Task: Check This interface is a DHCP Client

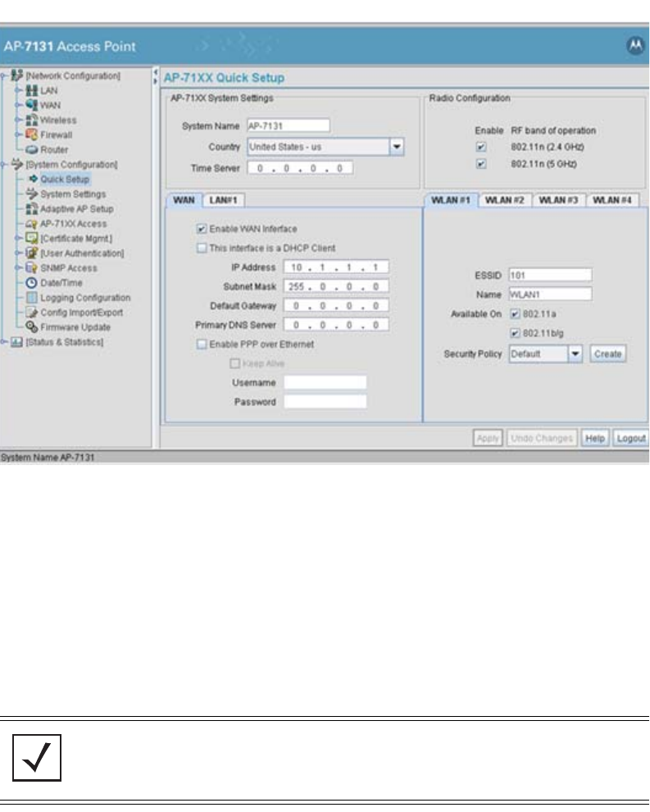Action: [x=202, y=248]
